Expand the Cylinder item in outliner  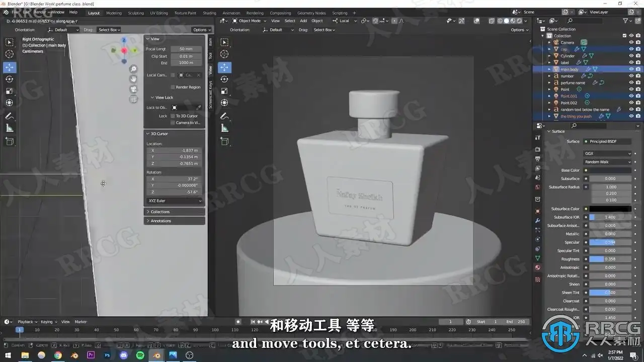pos(549,56)
